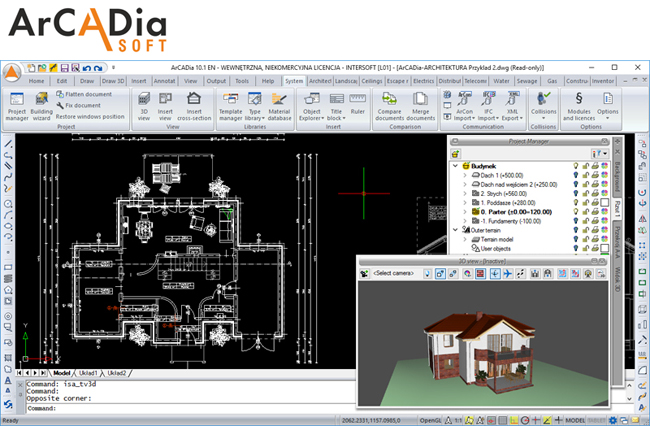
Task: Click the settings gear icon in status bar
Action: point(613,420)
